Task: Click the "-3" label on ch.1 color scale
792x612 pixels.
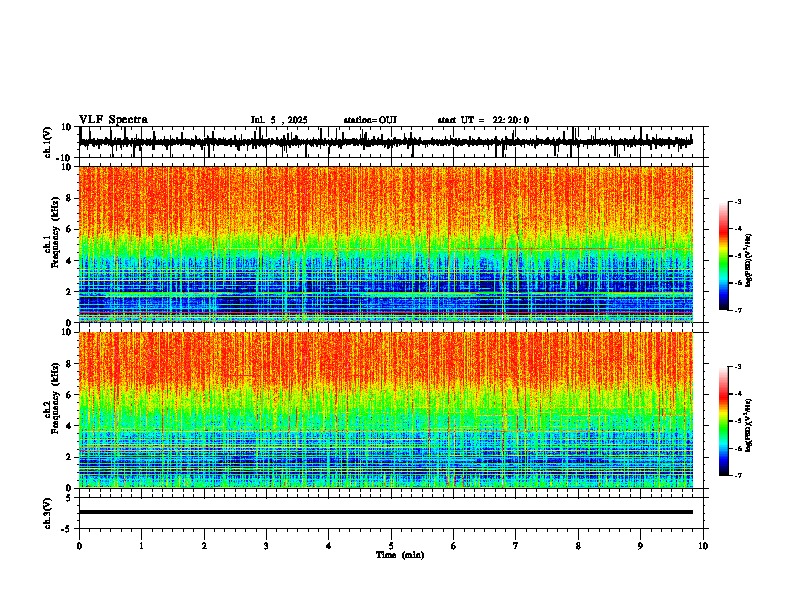Action: [x=737, y=202]
